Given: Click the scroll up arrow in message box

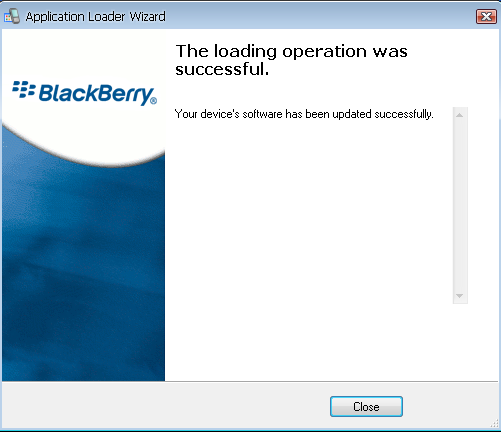Looking at the screenshot, I should pos(460,115).
